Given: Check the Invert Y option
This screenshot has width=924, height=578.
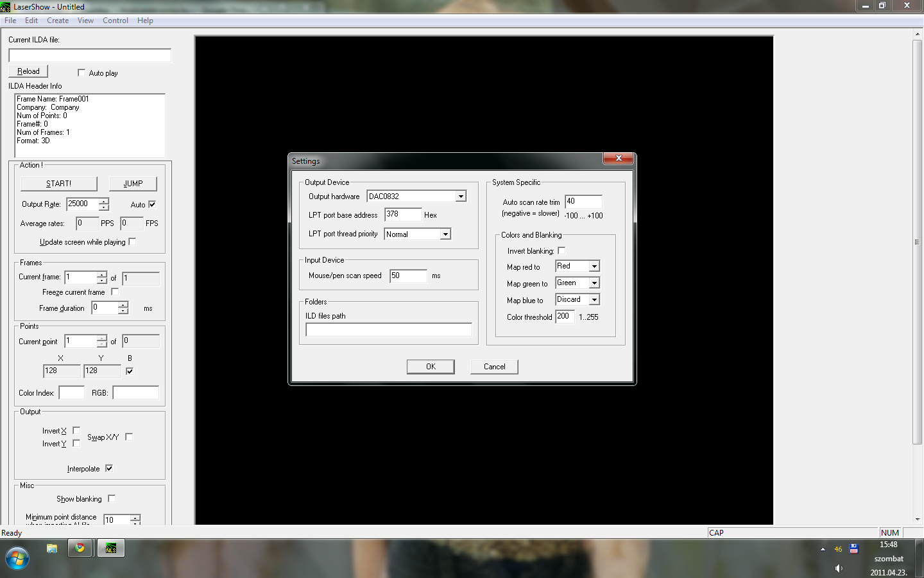Looking at the screenshot, I should point(76,443).
